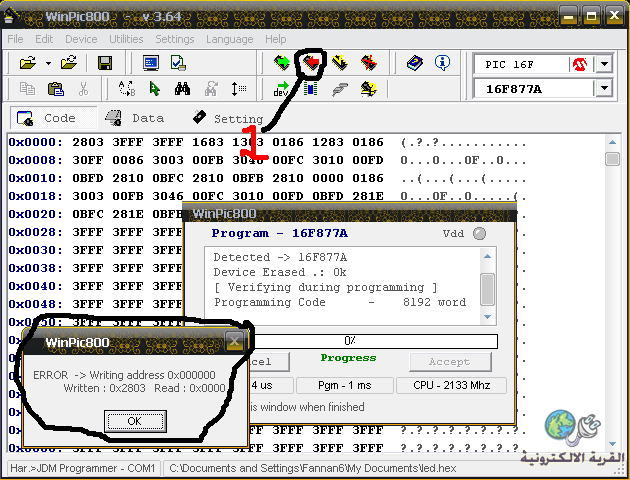Open hardware settings via the blue monitor icon
Screen dimensions: 630x480
pos(151,63)
